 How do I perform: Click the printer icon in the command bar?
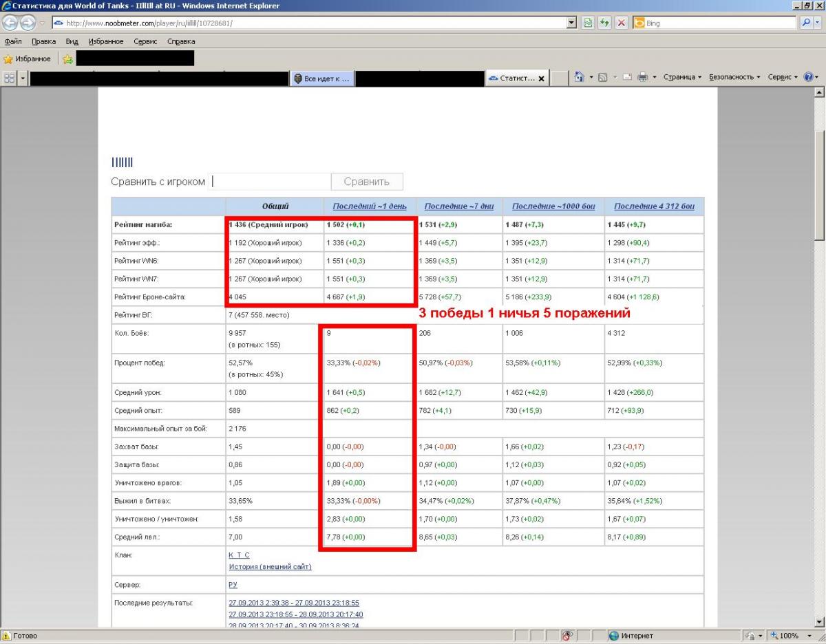point(643,77)
